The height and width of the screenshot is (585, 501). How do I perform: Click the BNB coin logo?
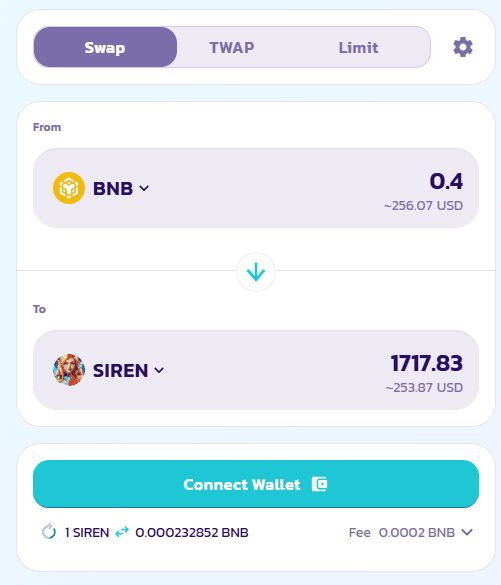69,188
